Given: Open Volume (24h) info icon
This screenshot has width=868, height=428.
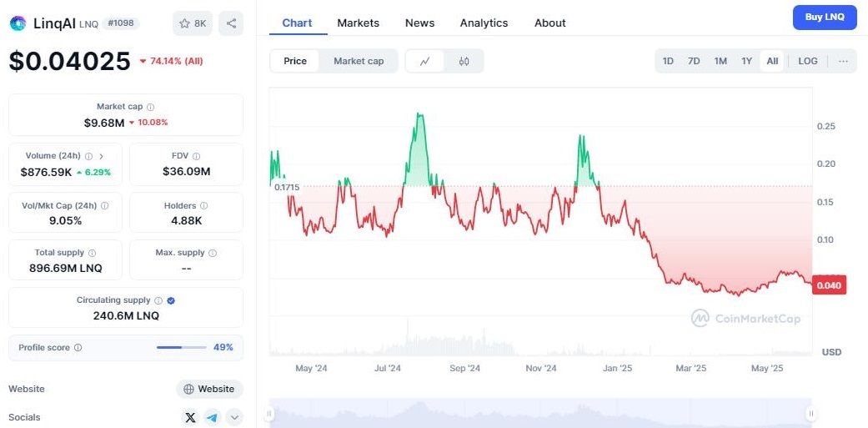Looking at the screenshot, I should point(88,156).
